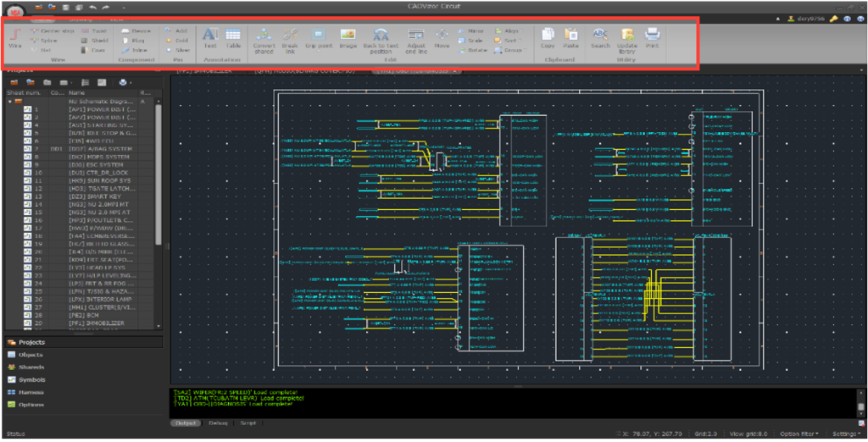Copy selection via Copy icon
This screenshot has width=868, height=442.
pyautogui.click(x=548, y=38)
